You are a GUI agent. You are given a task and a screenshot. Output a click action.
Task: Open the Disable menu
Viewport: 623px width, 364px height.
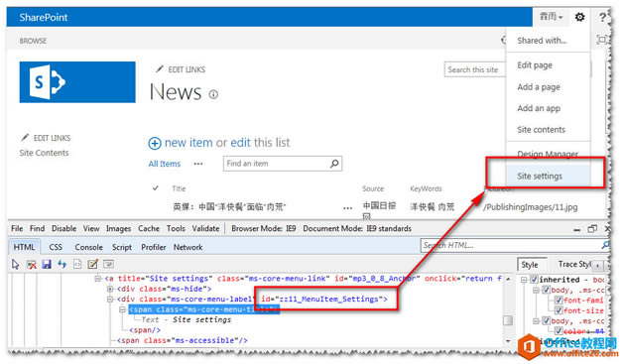tap(63, 228)
